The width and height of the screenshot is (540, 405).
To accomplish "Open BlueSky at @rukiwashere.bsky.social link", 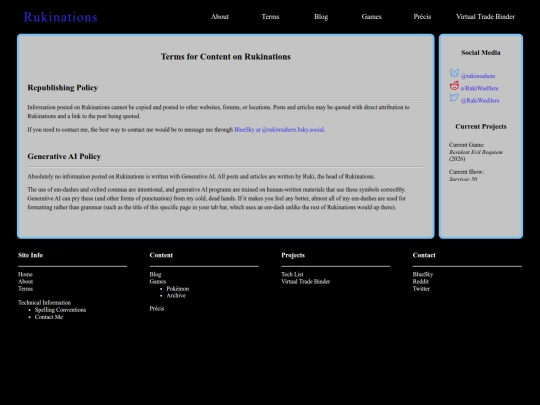I will tap(279, 130).
